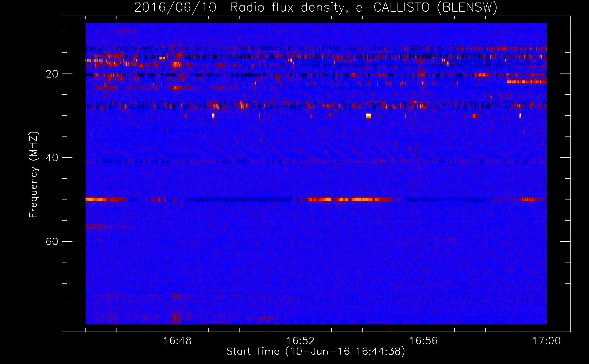589x364 pixels.
Task: Click the 16:56 time tick label
Action: (423, 341)
